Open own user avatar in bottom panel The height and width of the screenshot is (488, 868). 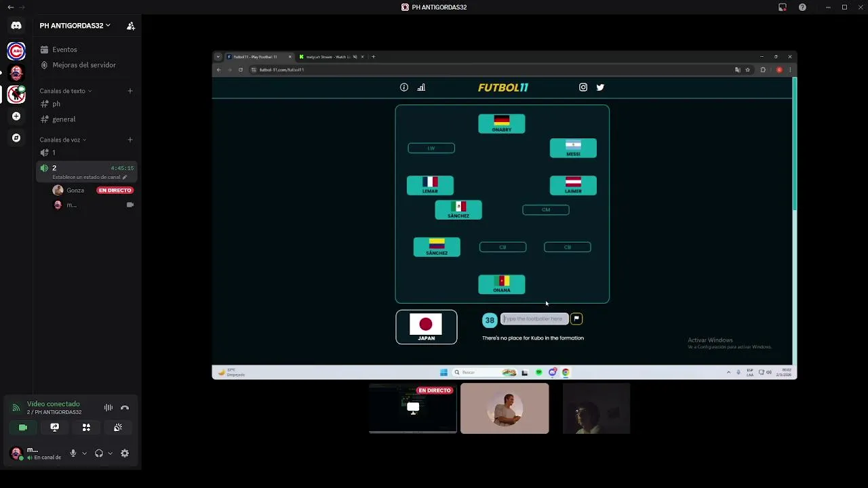tap(16, 453)
